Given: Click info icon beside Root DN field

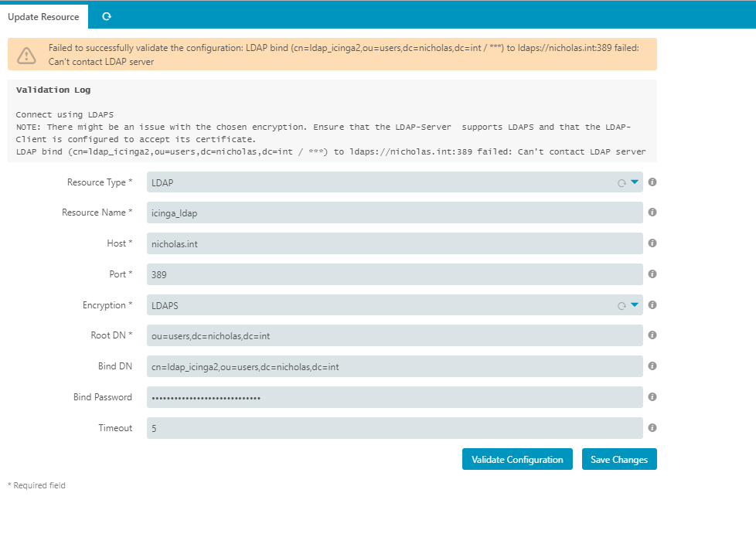Looking at the screenshot, I should click(652, 335).
